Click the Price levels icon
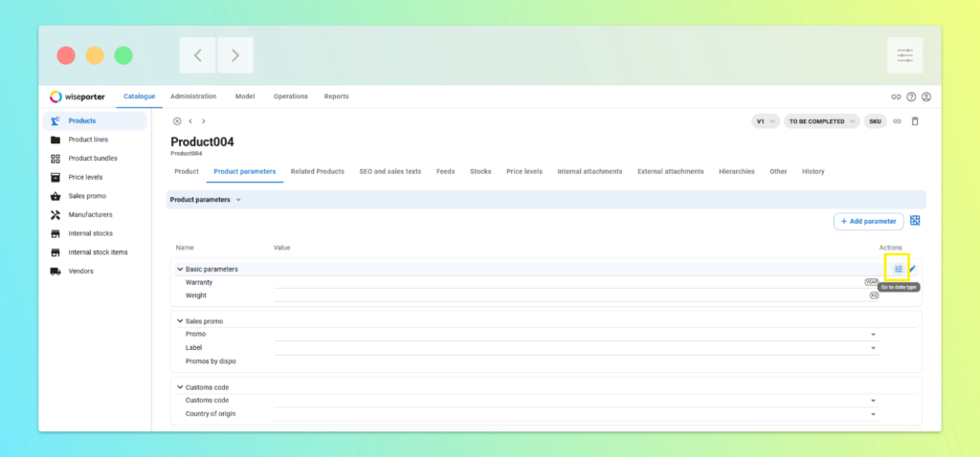 pyautogui.click(x=55, y=177)
